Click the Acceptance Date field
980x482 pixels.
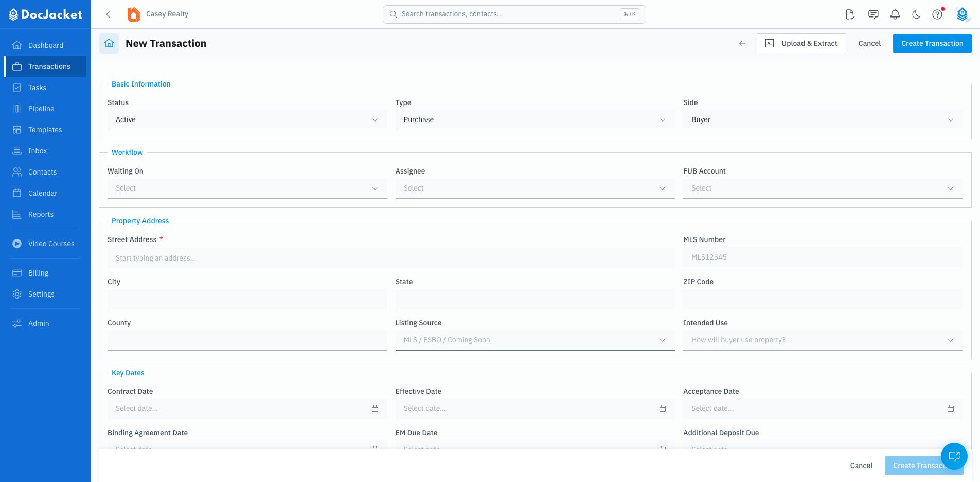tap(823, 408)
